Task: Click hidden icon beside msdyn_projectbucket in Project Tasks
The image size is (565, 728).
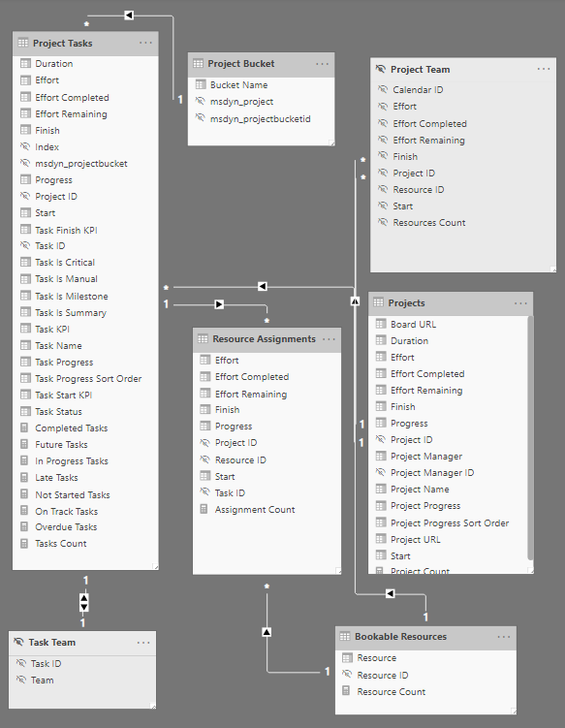Action: 25,164
